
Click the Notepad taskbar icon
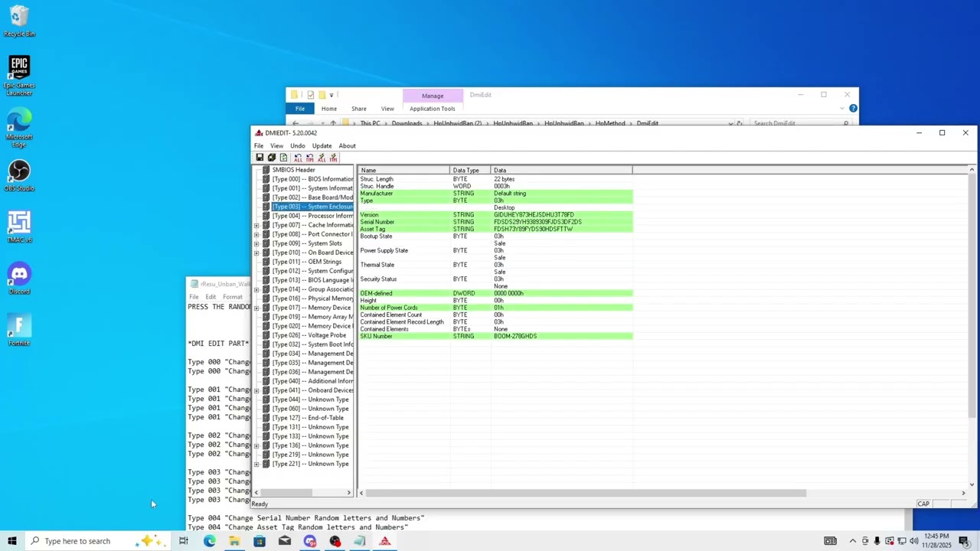point(360,541)
